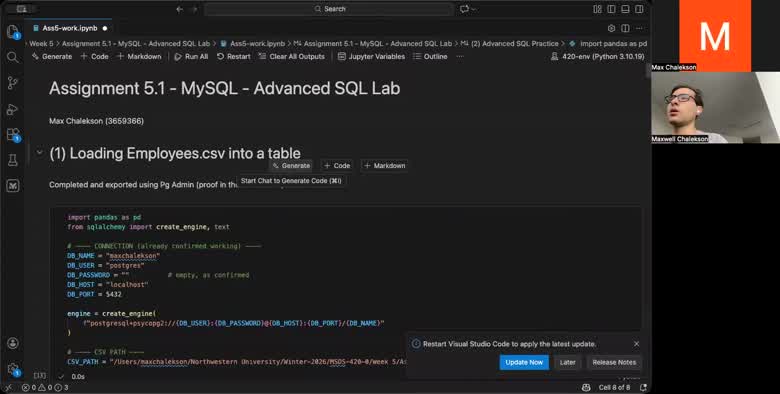Open notebook settings gear in editor toolbar

(611, 28)
